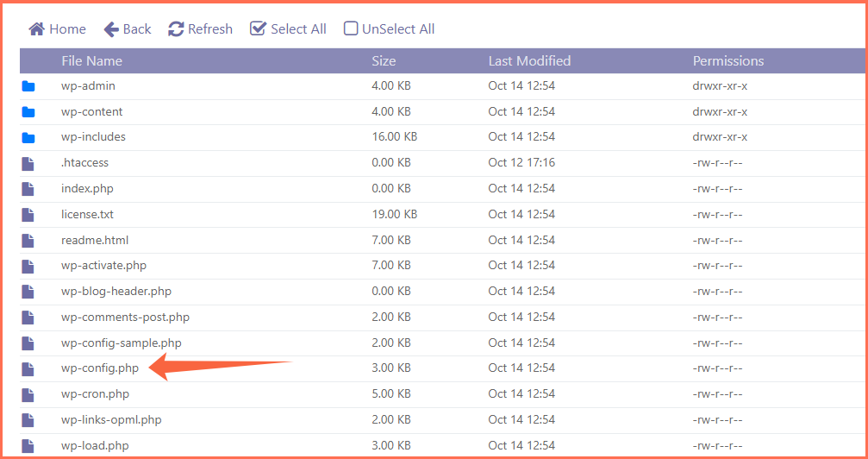The image size is (868, 459).
Task: Click the wp-load.php file icon
Action: pyautogui.click(x=28, y=446)
